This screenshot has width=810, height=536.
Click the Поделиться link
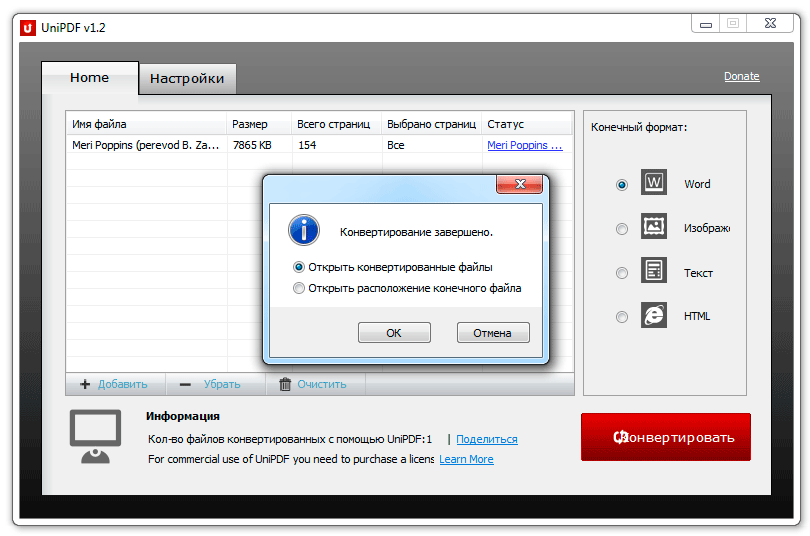487,439
